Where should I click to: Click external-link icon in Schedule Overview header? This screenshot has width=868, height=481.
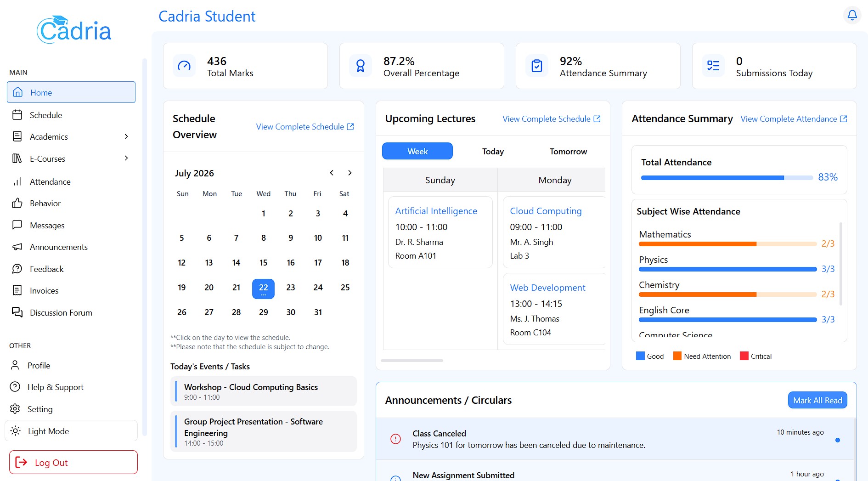(350, 126)
